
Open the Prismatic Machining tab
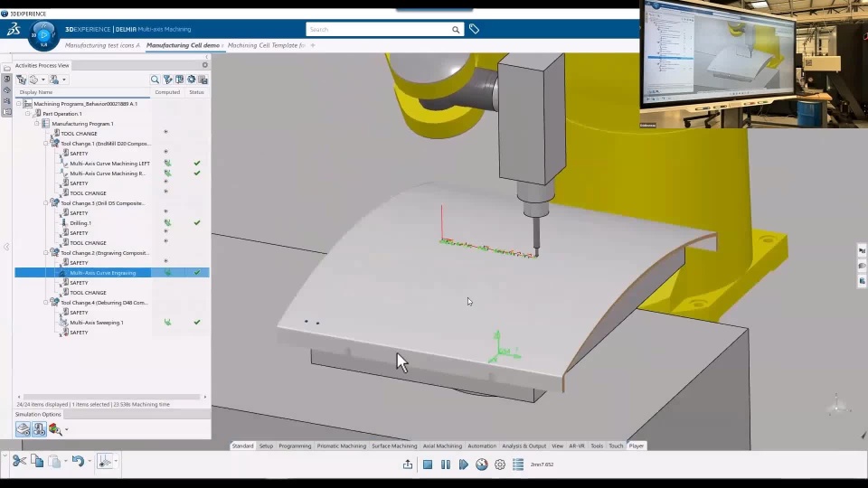tap(342, 446)
